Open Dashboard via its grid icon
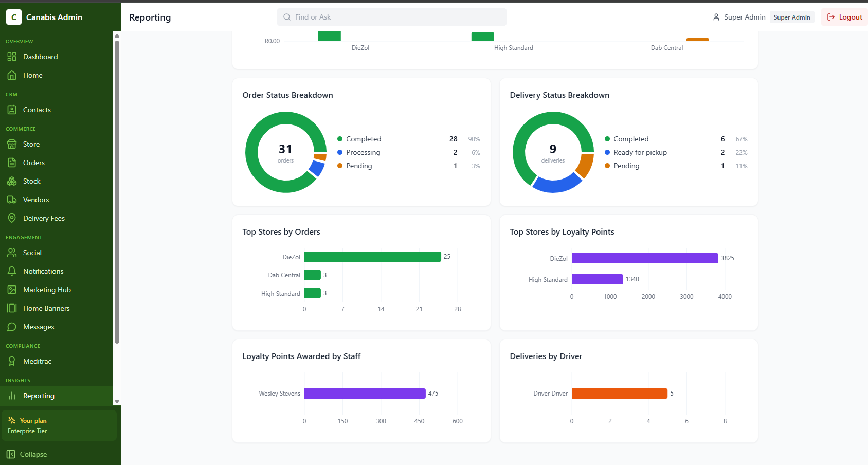868x465 pixels. pos(12,57)
